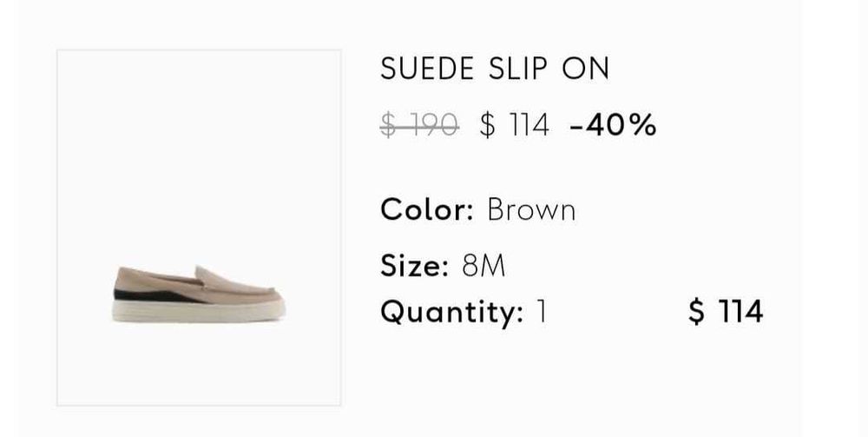Click the white sole of the shoe

coord(199,311)
